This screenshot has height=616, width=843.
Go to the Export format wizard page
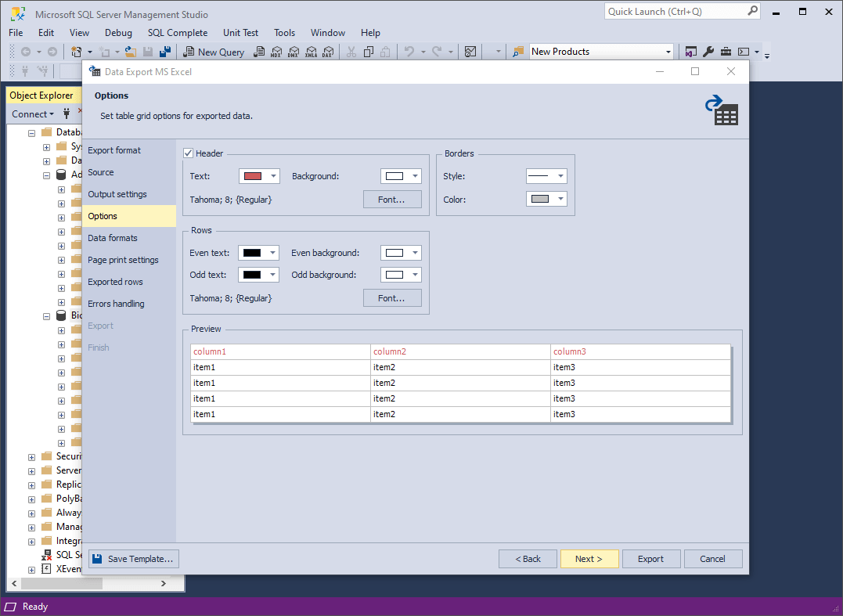click(x=129, y=150)
